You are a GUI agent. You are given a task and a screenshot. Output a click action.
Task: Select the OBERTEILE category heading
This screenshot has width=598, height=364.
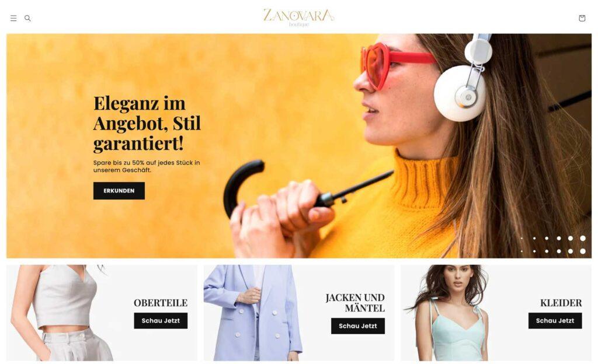(161, 303)
